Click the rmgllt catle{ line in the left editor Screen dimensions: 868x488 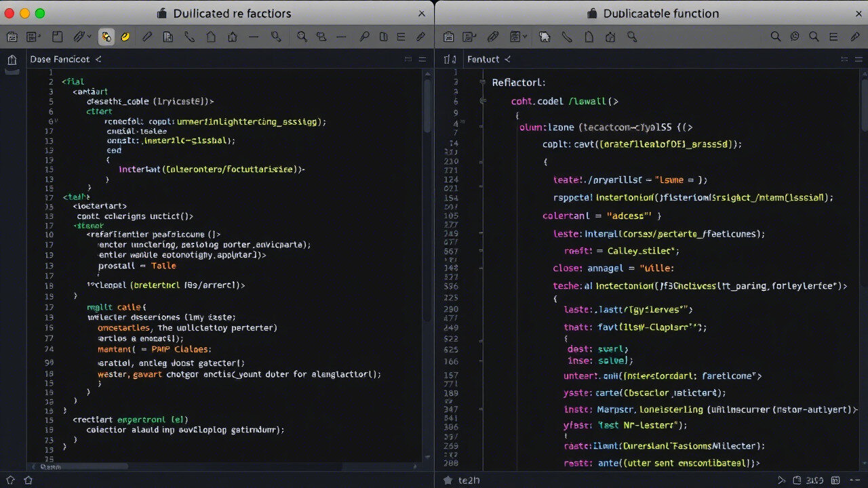[117, 307]
